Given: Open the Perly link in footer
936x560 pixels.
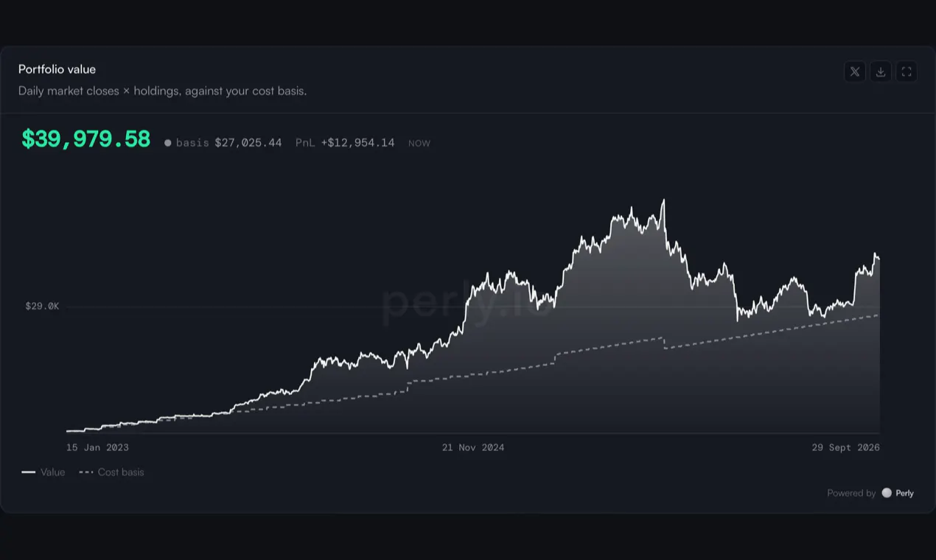Looking at the screenshot, I should pos(904,493).
